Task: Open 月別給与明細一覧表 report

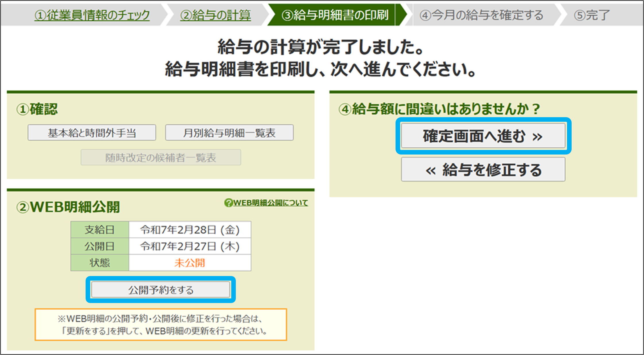Action: 229,133
